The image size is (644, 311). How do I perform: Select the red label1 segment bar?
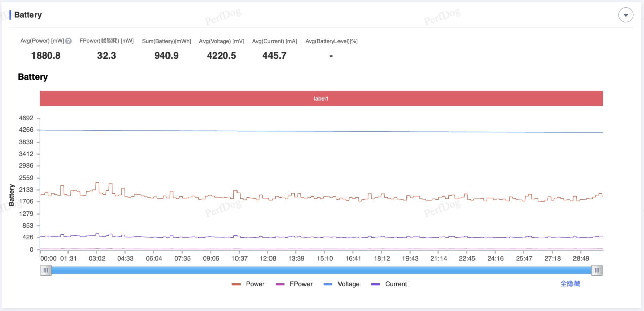321,98
